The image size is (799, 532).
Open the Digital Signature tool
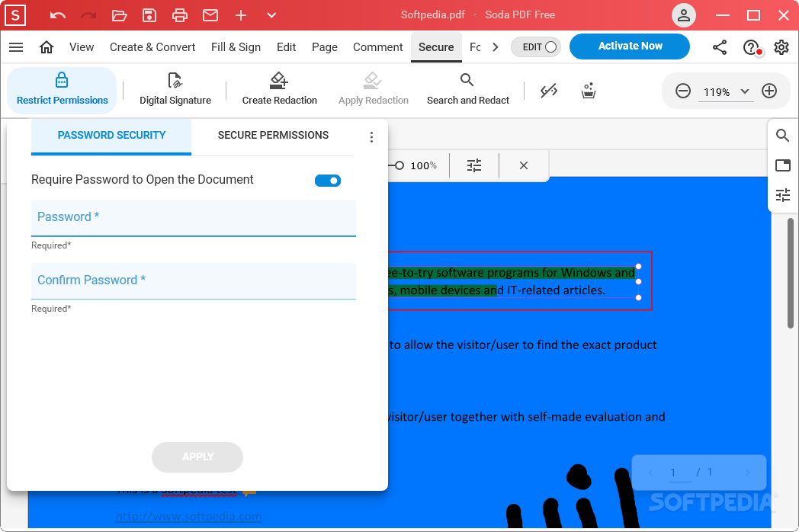coord(175,90)
